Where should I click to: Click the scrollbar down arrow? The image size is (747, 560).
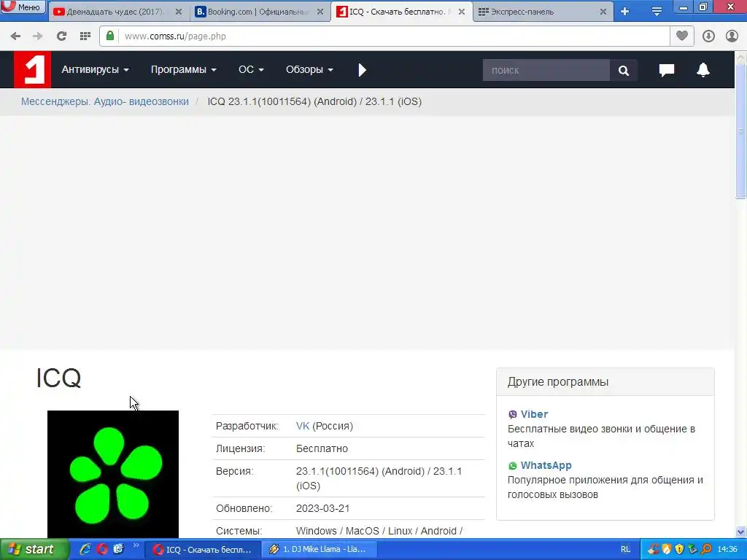(x=741, y=532)
